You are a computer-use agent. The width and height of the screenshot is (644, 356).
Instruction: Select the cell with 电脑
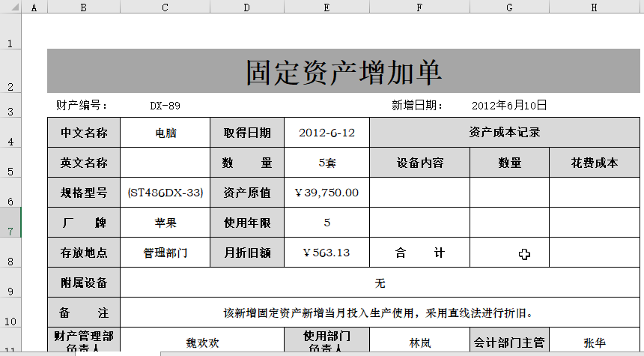tap(165, 133)
